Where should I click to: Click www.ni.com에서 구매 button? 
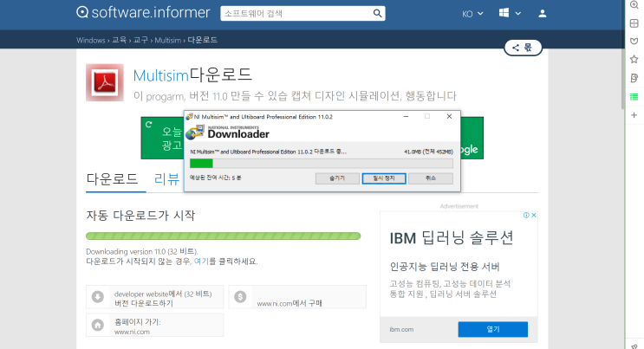click(297, 297)
